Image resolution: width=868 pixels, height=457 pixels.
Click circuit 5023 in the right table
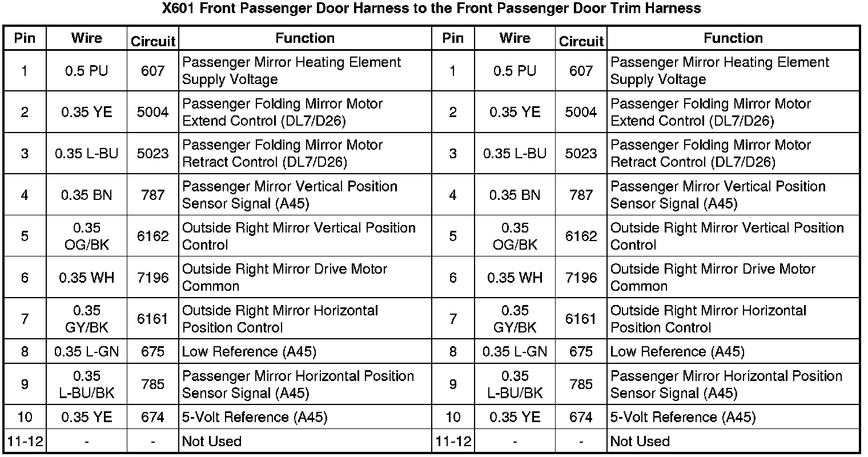click(581, 154)
